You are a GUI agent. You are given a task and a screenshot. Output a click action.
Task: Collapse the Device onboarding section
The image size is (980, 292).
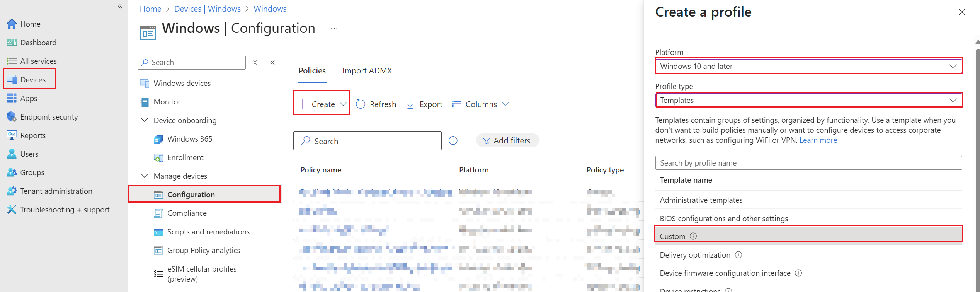tap(145, 120)
